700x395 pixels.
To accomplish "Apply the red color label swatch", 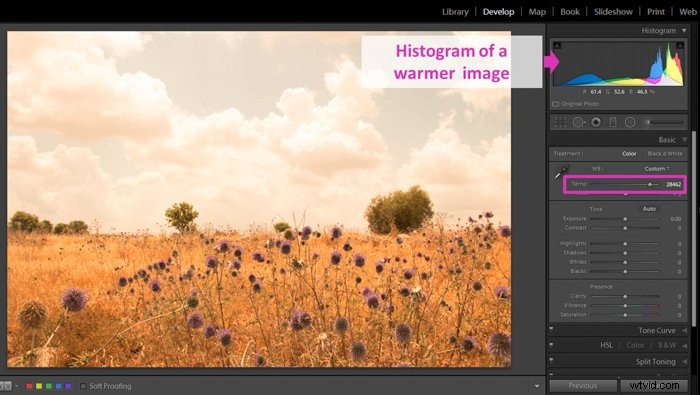I will click(29, 386).
